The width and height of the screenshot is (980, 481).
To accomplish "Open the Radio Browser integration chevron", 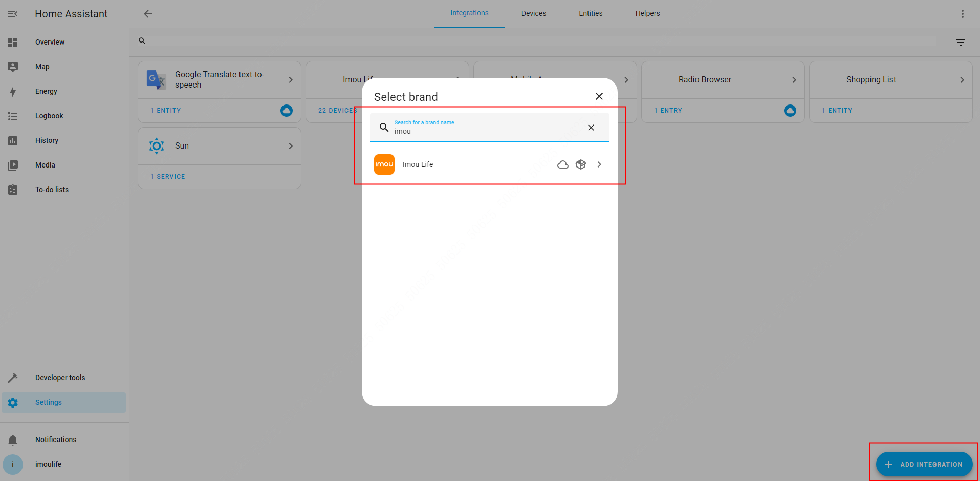I will [x=794, y=80].
